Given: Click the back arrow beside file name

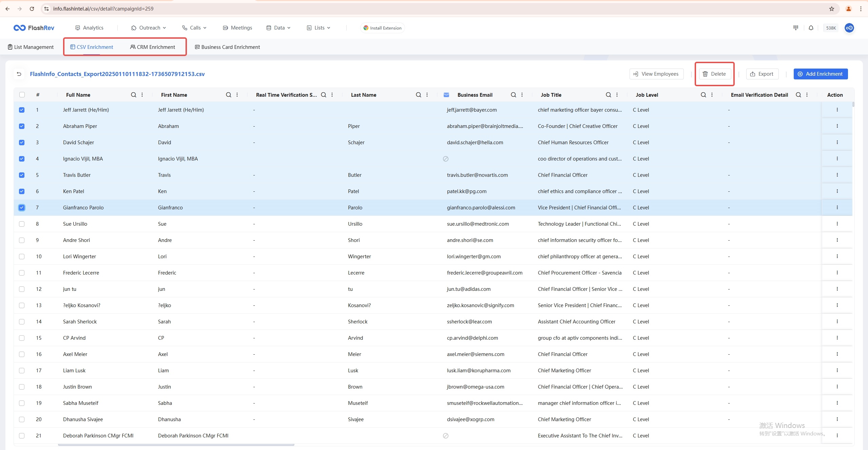Looking at the screenshot, I should [x=19, y=74].
